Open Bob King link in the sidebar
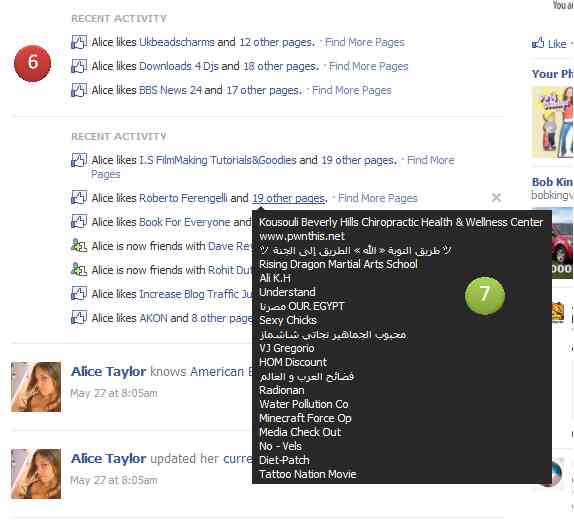Viewport: 574px width, 523px height. [x=553, y=182]
